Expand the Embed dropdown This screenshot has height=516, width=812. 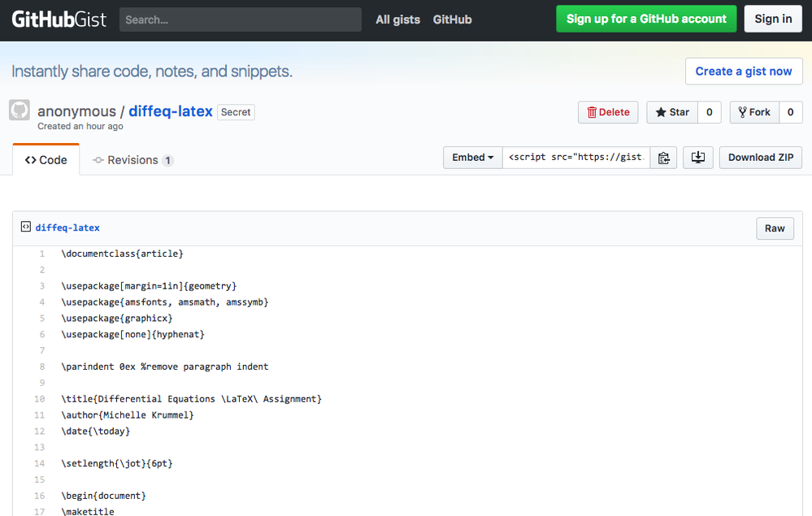[x=472, y=158]
